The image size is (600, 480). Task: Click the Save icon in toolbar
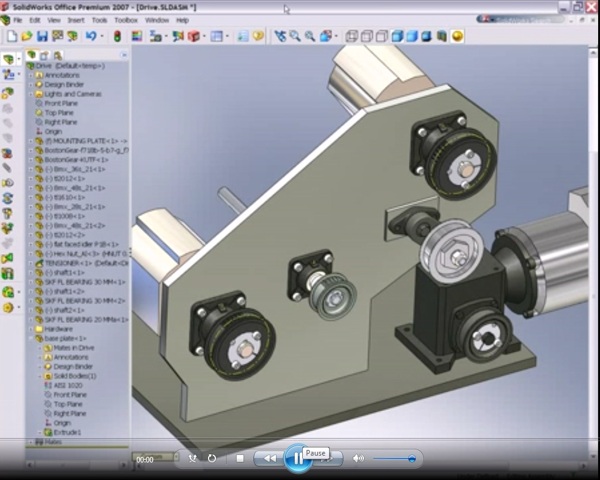pos(42,36)
